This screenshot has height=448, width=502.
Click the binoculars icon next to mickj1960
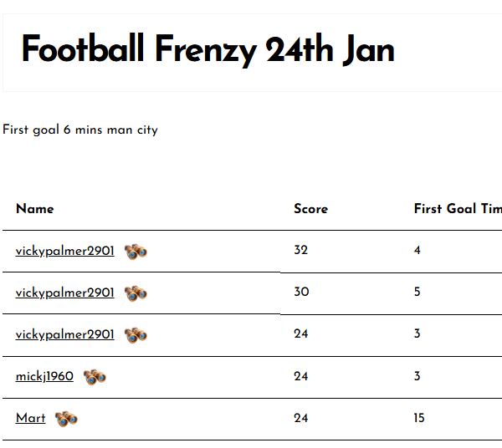coord(95,377)
